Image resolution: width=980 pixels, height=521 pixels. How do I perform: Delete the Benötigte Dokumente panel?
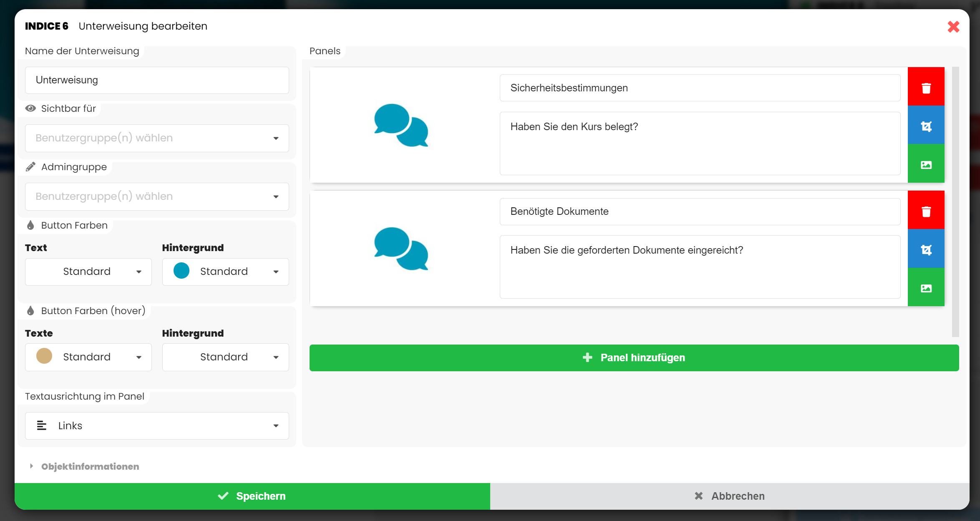(926, 211)
